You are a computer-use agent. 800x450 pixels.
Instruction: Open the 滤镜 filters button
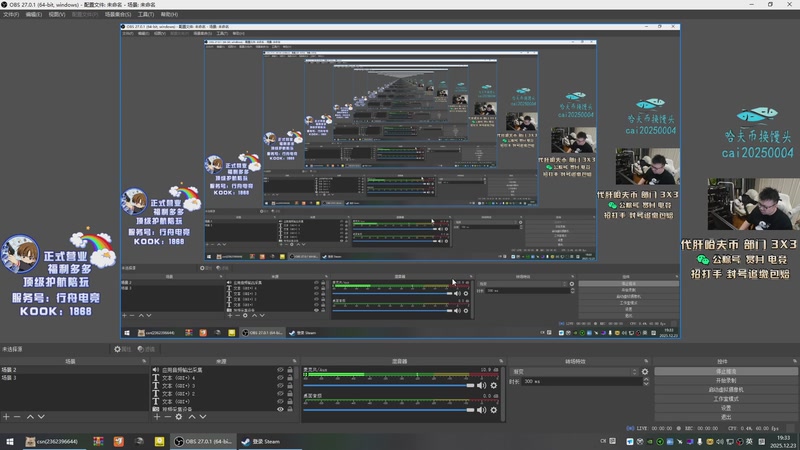coord(146,349)
